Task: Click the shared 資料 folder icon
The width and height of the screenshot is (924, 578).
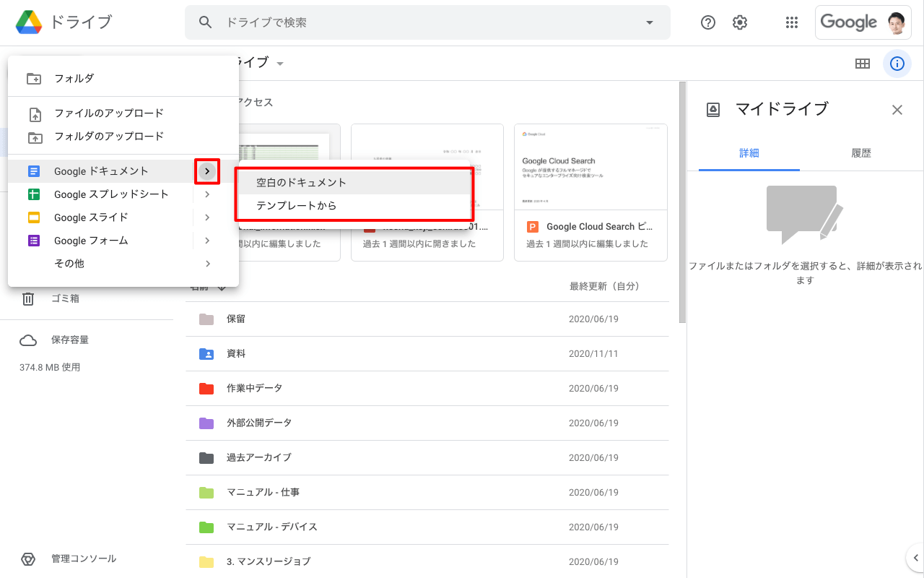Action: 206,353
